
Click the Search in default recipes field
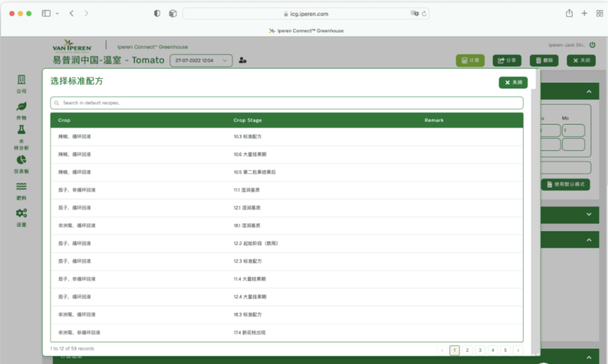[287, 103]
